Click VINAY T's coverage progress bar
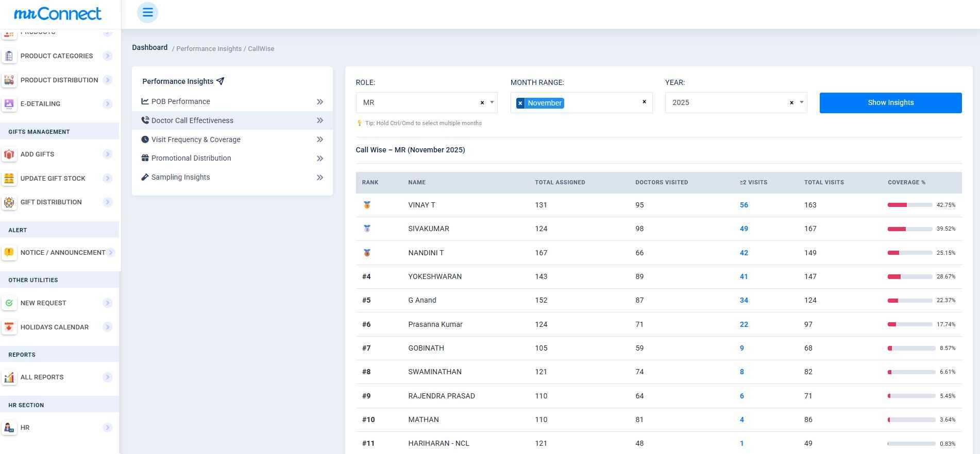Viewport: 980px width, 454px height. 909,205
